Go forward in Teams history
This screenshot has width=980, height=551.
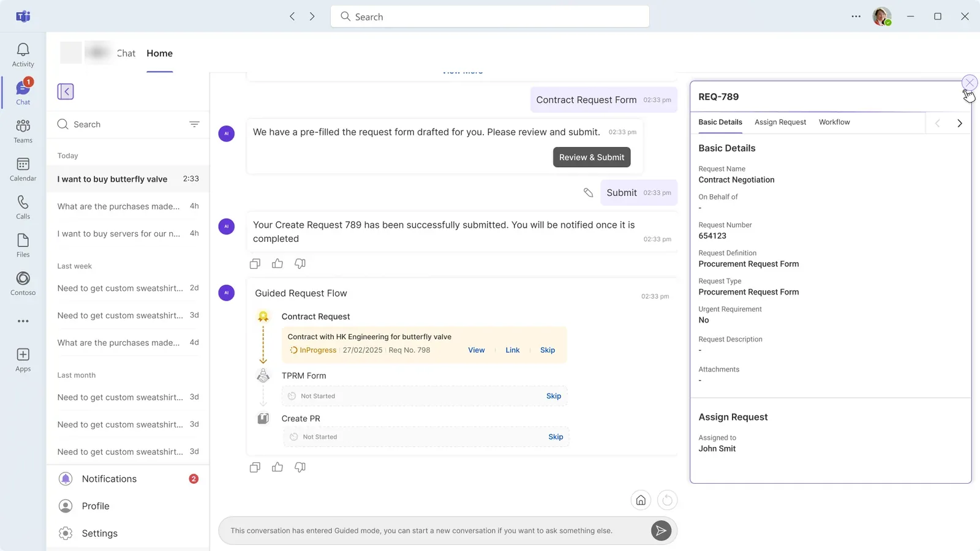pos(312,17)
